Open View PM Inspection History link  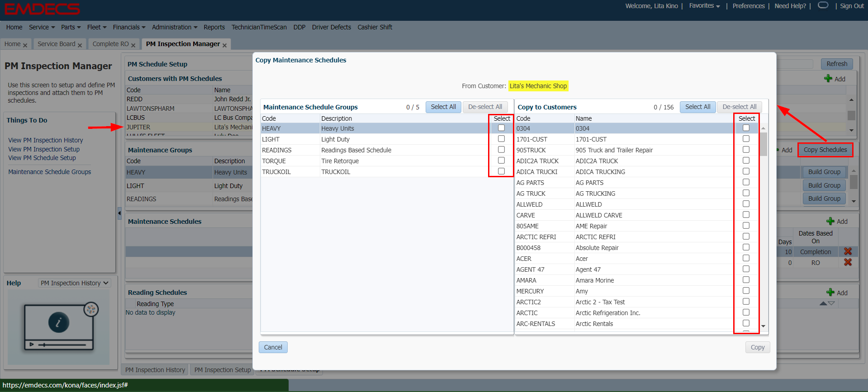click(46, 140)
